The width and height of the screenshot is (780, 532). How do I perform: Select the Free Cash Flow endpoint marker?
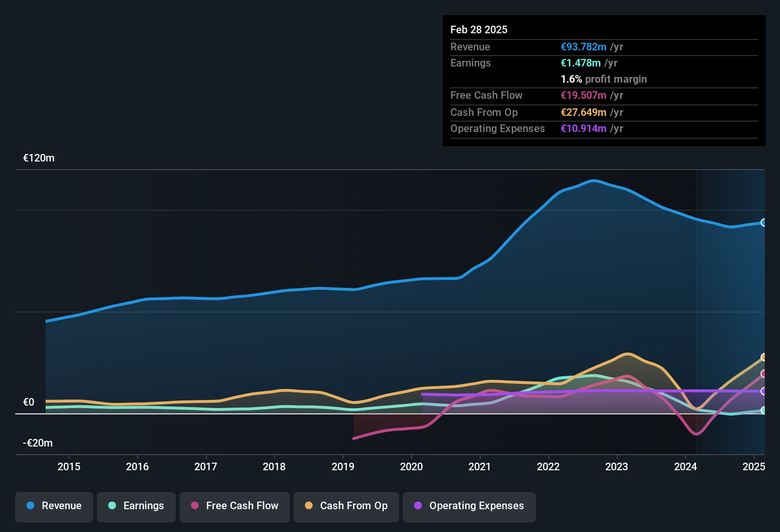click(x=764, y=374)
